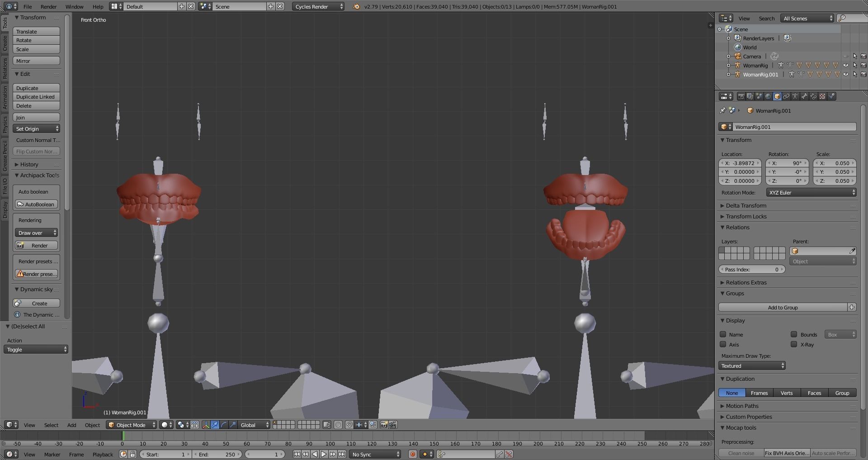Toggle the snap during transform magnet icon
868x460 pixels.
tap(349, 425)
